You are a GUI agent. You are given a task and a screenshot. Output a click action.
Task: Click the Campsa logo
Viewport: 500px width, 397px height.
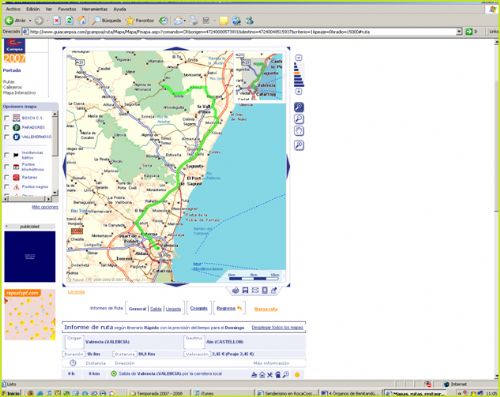14,46
